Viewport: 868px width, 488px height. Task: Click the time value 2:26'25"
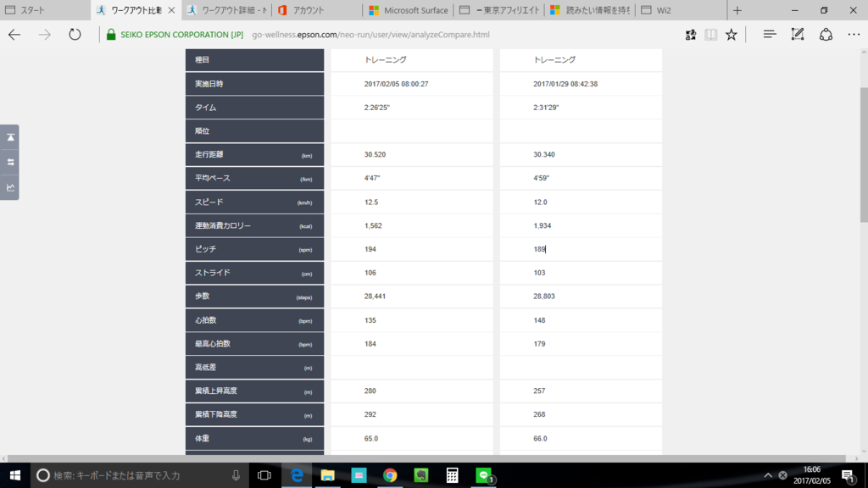tap(376, 108)
